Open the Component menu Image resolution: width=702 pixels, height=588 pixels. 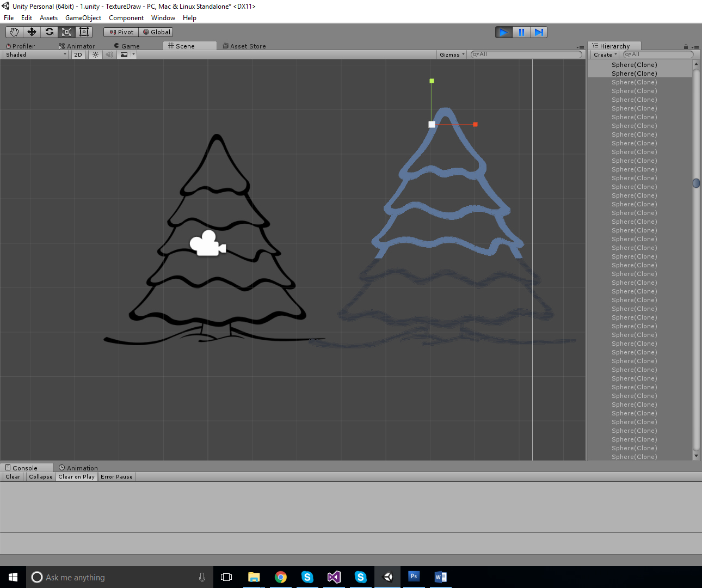point(126,18)
